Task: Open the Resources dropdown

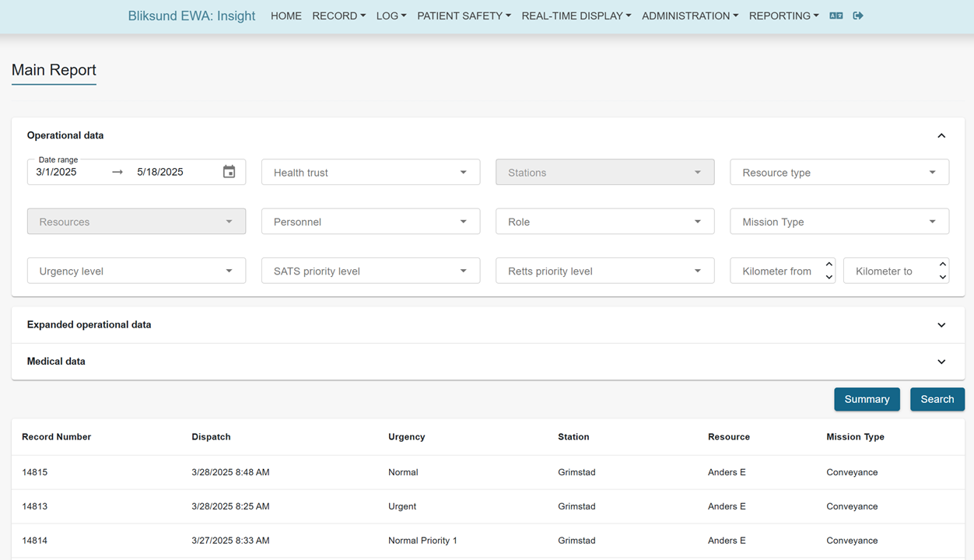Action: click(136, 222)
